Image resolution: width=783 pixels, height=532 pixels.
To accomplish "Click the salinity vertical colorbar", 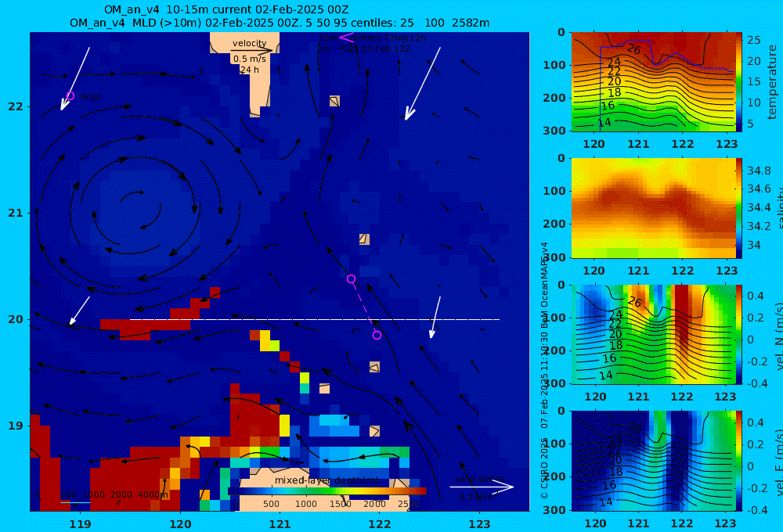I will point(739,208).
